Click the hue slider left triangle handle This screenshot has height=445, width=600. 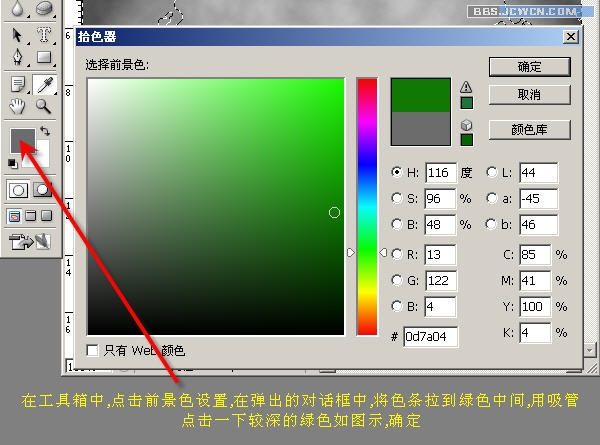[x=351, y=253]
